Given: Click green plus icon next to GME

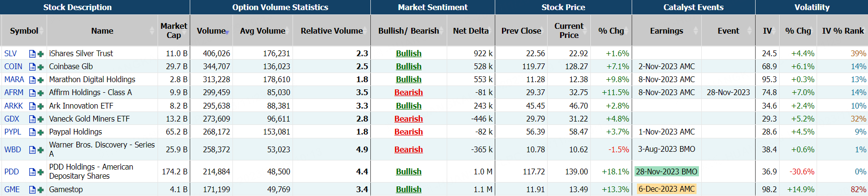Looking at the screenshot, I should point(40,190).
